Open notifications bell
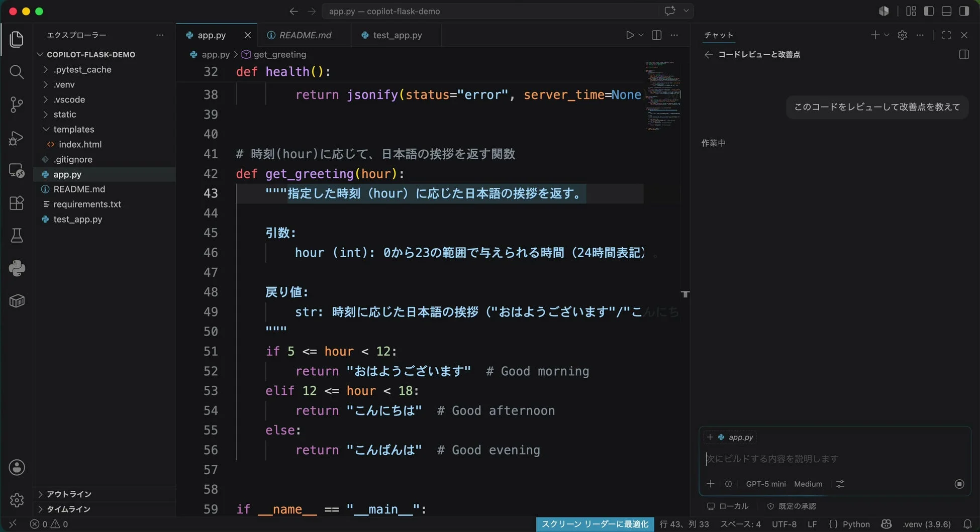This screenshot has width=980, height=532. pyautogui.click(x=967, y=524)
